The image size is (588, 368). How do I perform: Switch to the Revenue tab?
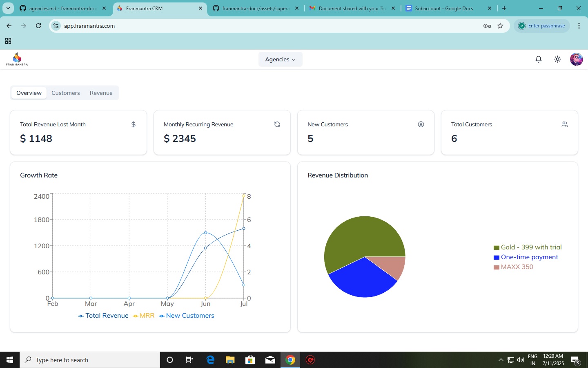tap(101, 93)
